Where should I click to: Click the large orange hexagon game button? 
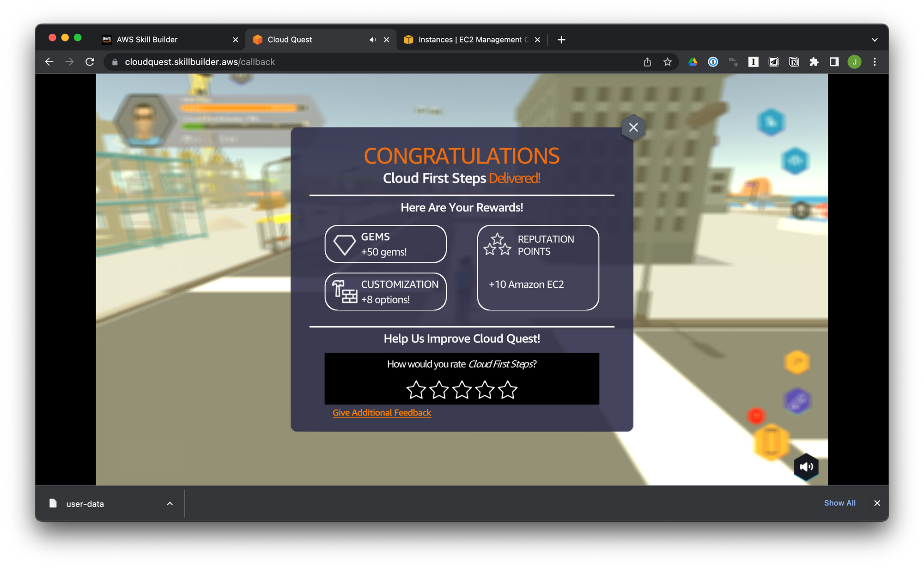click(772, 442)
